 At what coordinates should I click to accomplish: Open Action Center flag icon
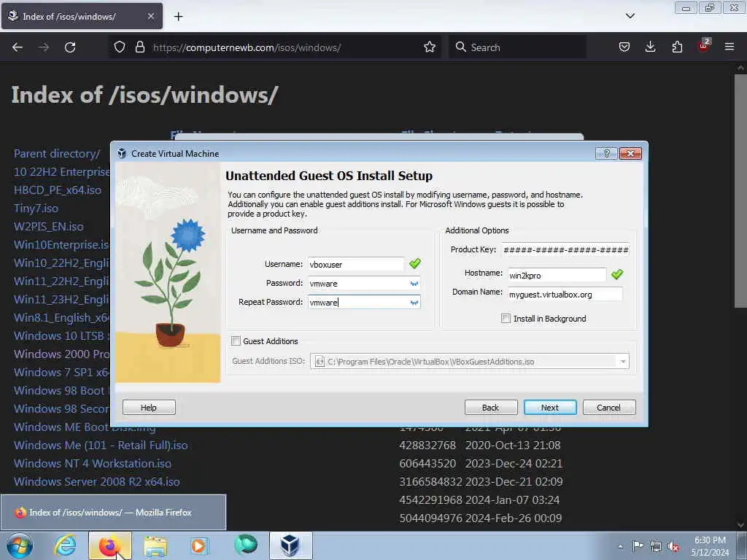pos(638,546)
